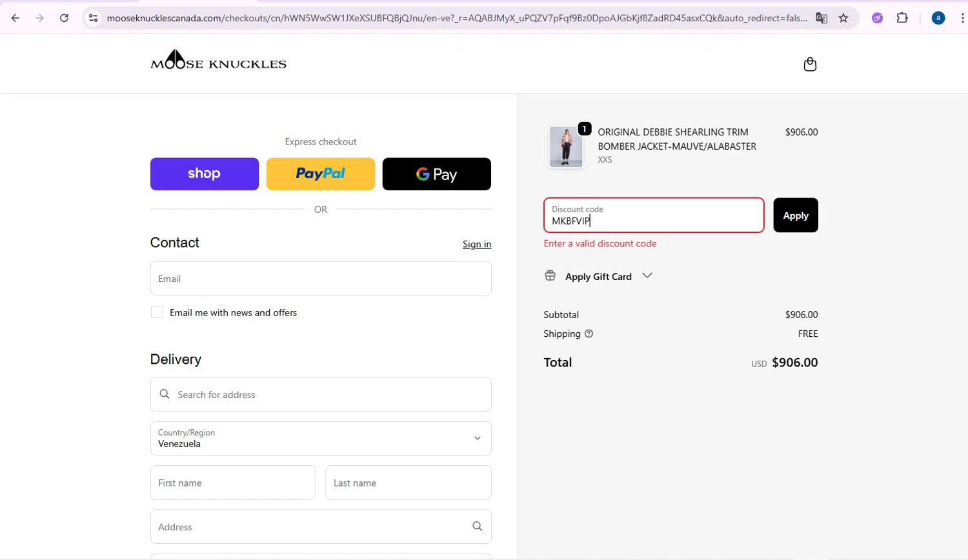Click the Moose Knuckles logo
This screenshot has height=560, width=968.
(218, 60)
